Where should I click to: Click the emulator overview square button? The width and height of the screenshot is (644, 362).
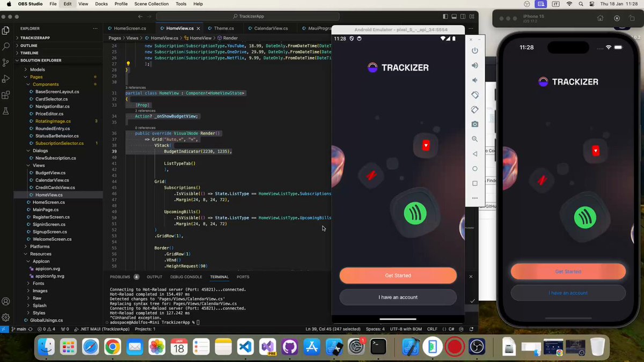click(x=474, y=183)
